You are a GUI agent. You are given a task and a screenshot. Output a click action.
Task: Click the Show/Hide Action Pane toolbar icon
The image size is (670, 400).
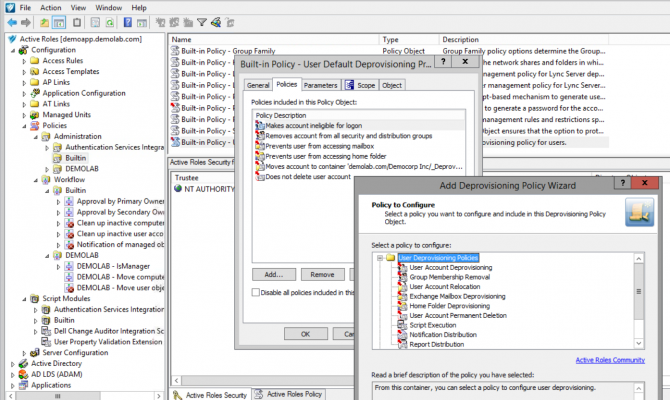coord(142,22)
